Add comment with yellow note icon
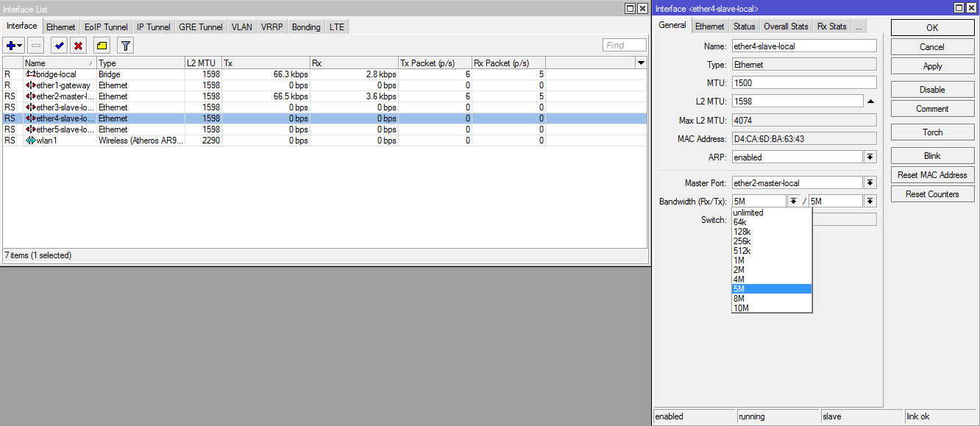The image size is (980, 426). 102,46
